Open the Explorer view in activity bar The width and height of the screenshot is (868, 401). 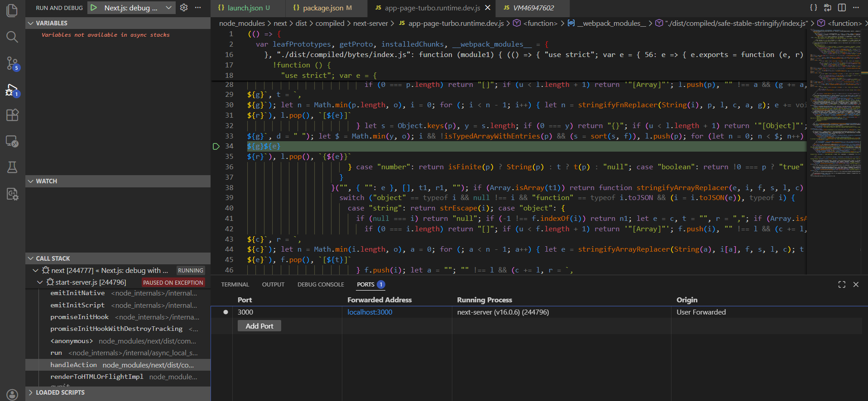coord(12,10)
